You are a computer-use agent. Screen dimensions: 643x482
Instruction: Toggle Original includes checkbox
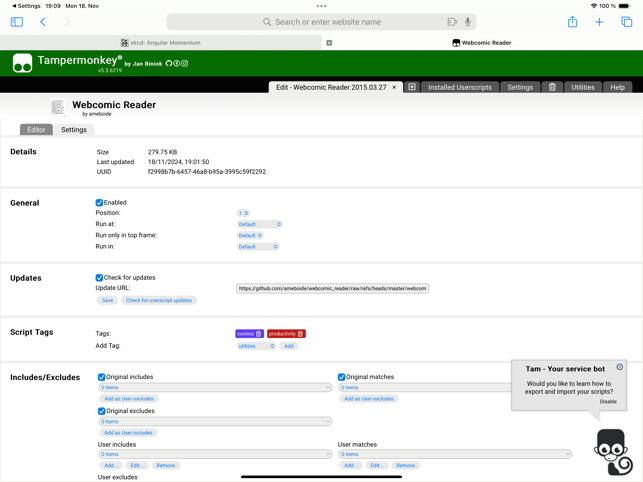(x=101, y=377)
